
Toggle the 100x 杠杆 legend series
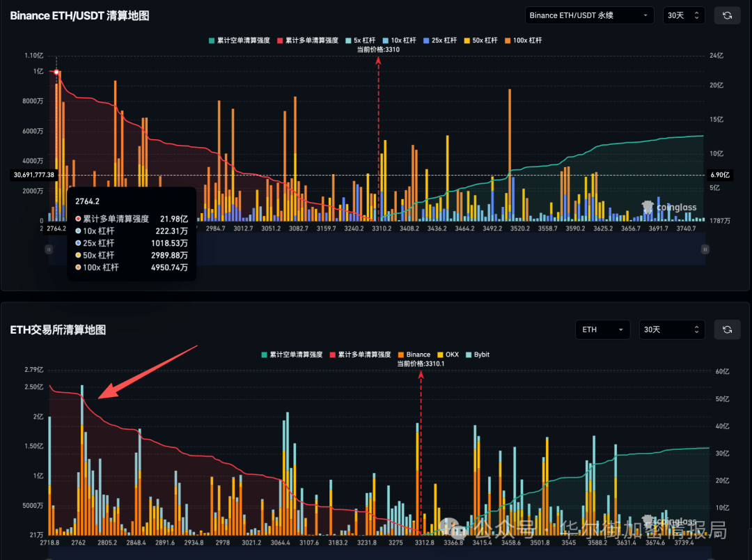[x=523, y=40]
